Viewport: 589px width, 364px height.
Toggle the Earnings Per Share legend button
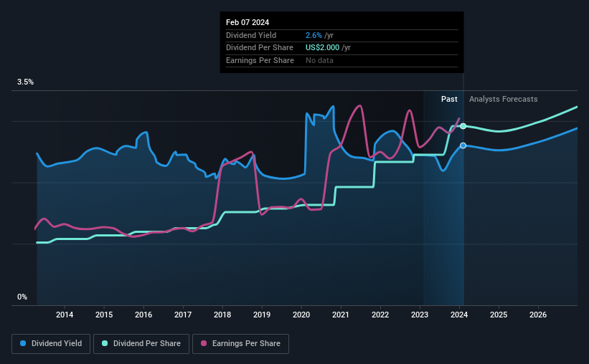coord(240,344)
